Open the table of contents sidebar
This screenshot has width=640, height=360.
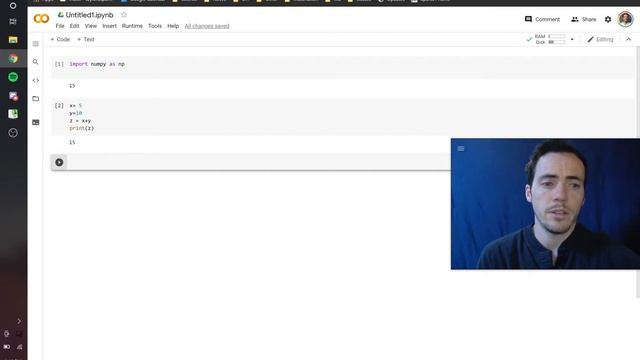[x=36, y=44]
